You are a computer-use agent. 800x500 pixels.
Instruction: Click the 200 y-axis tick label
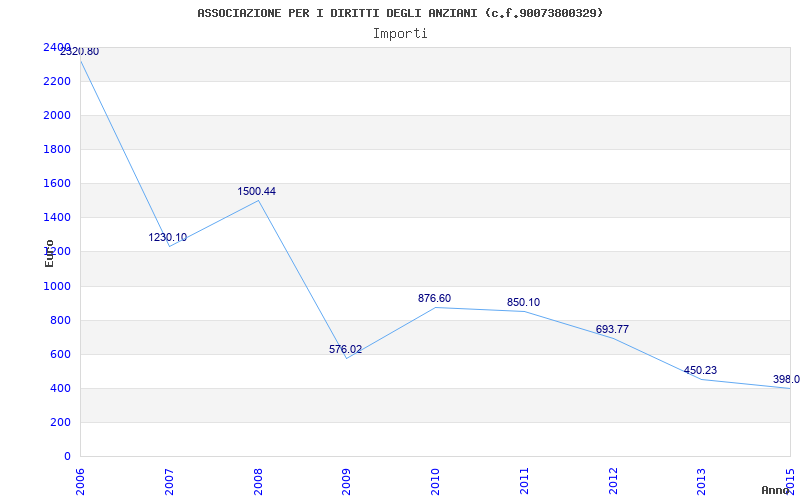click(x=61, y=422)
